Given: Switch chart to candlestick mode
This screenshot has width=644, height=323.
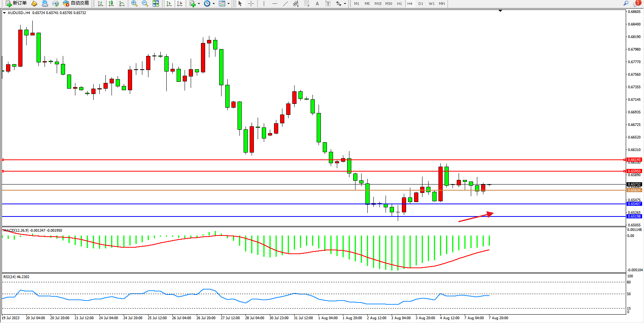Looking at the screenshot, I should pyautogui.click(x=111, y=3).
